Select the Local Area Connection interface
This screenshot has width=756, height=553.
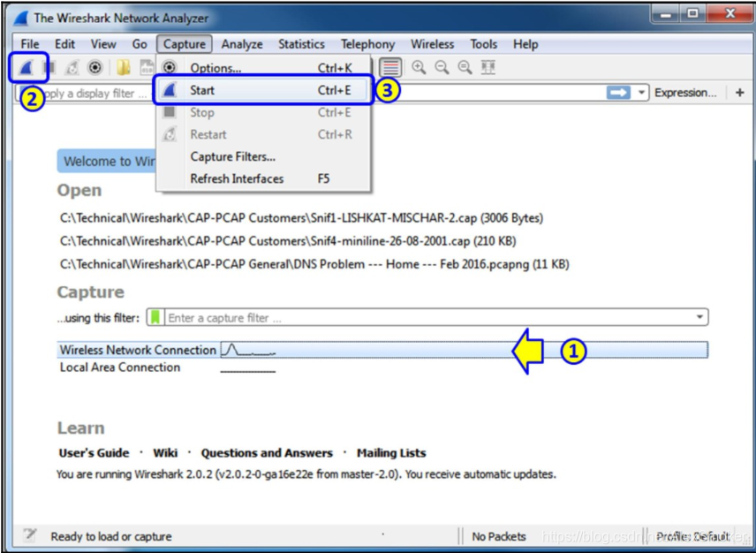[x=382, y=367]
